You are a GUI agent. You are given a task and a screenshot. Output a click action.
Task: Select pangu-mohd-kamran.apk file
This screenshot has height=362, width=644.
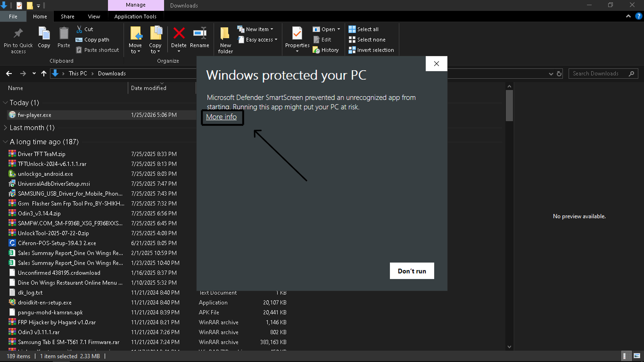(x=50, y=313)
